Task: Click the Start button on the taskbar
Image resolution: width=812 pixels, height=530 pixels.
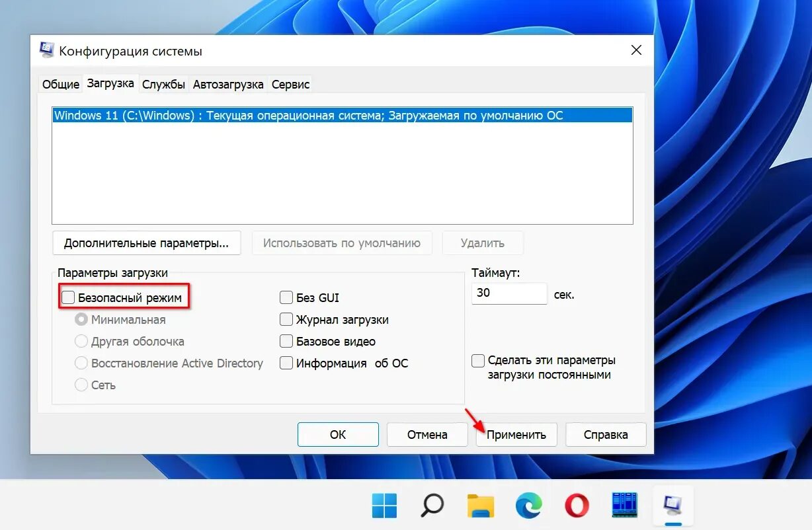Action: pyautogui.click(x=385, y=506)
